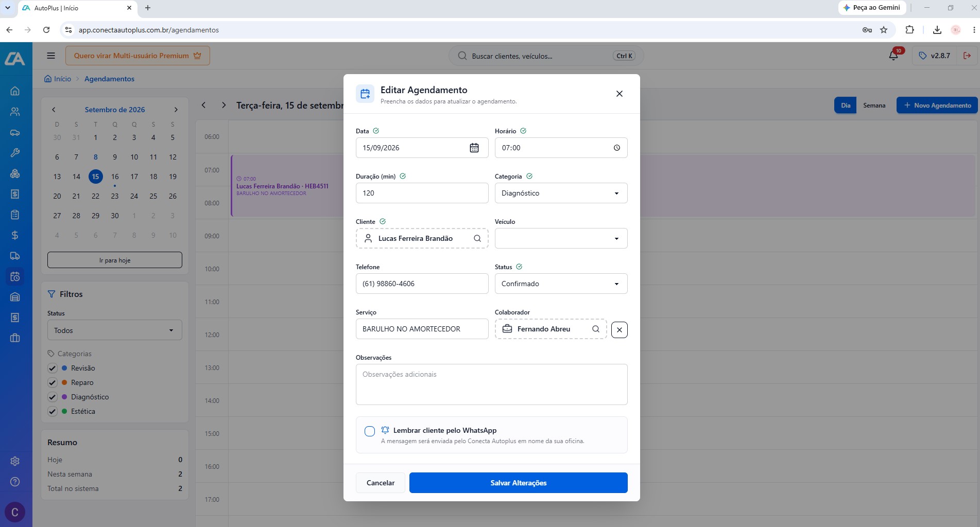980x527 pixels.
Task: Click the Agendamentos breadcrumb item
Action: point(109,79)
